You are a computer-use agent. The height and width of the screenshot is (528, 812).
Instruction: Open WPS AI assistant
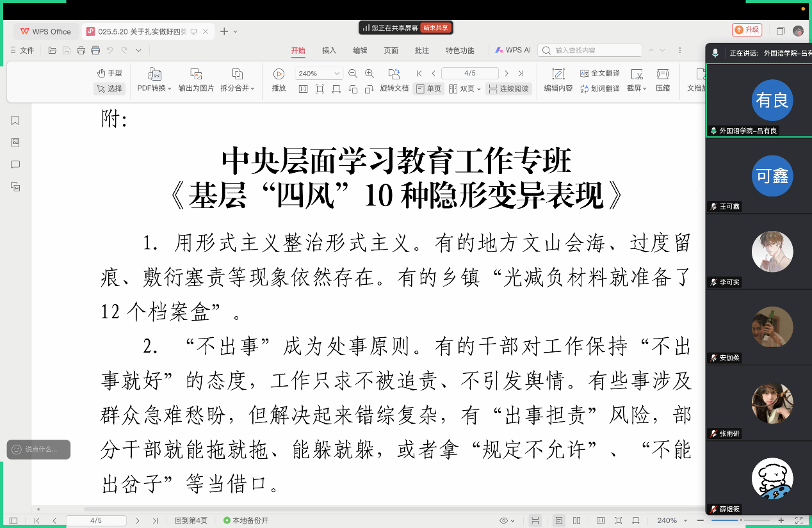pyautogui.click(x=513, y=51)
